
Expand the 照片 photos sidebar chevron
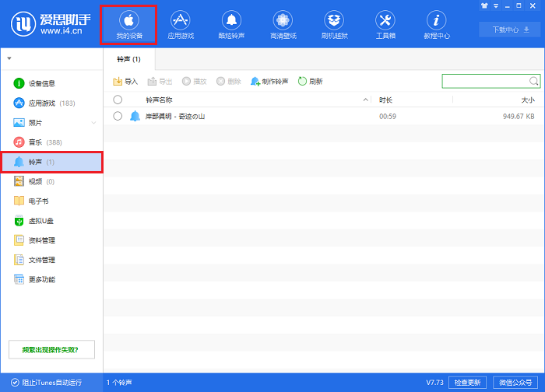coord(93,123)
